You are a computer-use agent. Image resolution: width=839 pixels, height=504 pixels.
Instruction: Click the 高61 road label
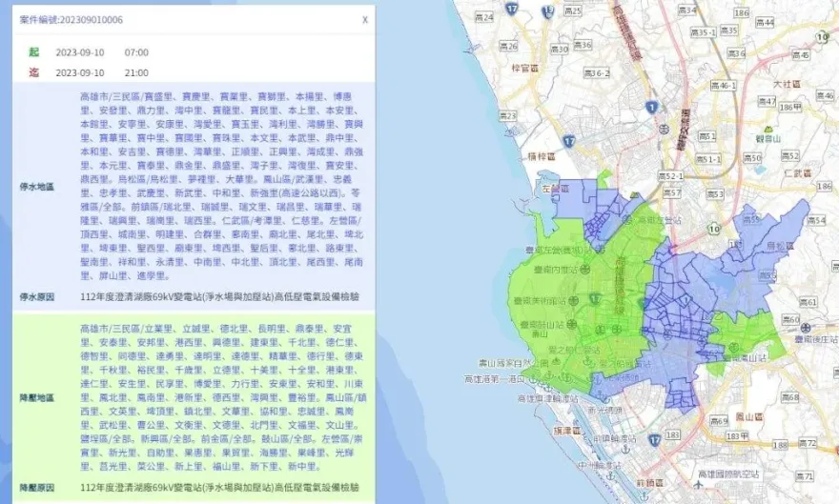[808, 303]
